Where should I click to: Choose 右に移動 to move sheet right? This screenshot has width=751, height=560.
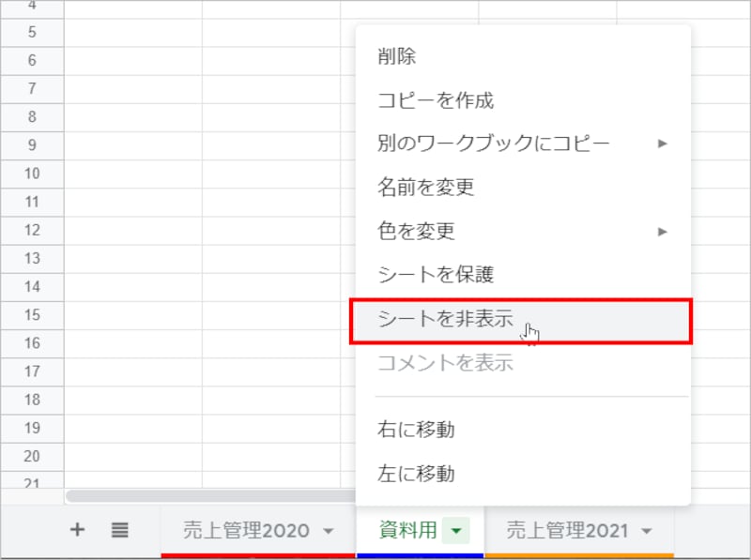(x=413, y=430)
